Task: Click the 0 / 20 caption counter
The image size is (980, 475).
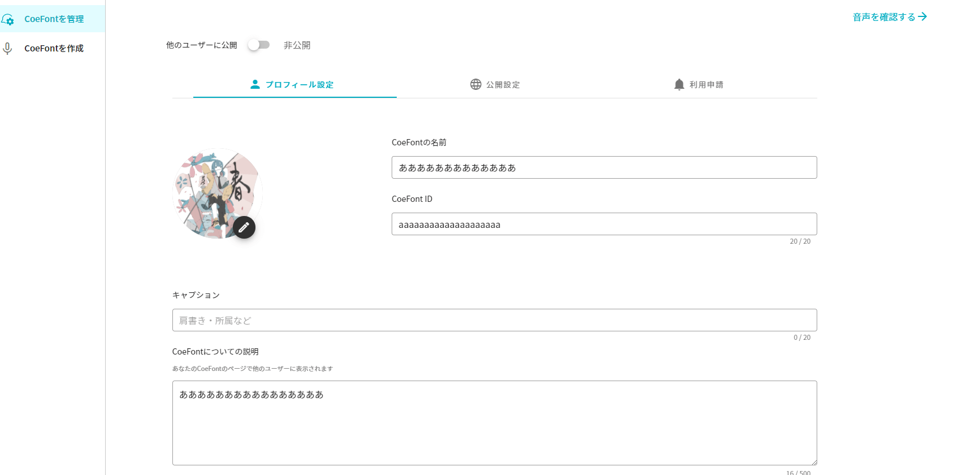Action: click(x=802, y=338)
